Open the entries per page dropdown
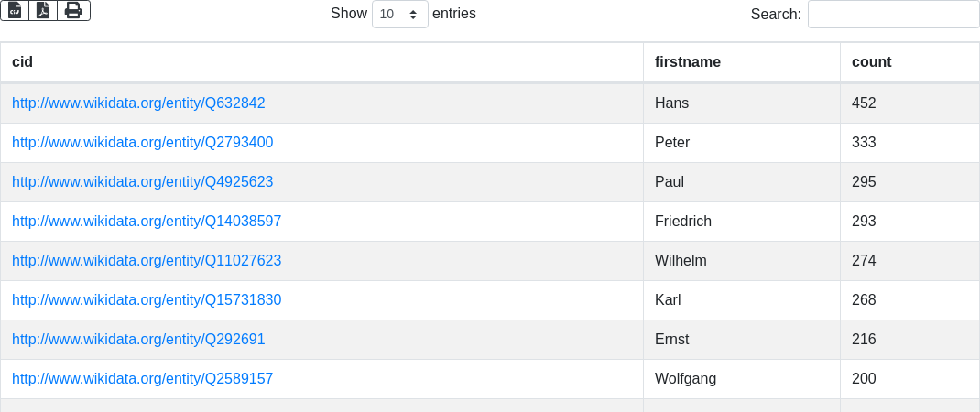980x412 pixels. point(399,15)
